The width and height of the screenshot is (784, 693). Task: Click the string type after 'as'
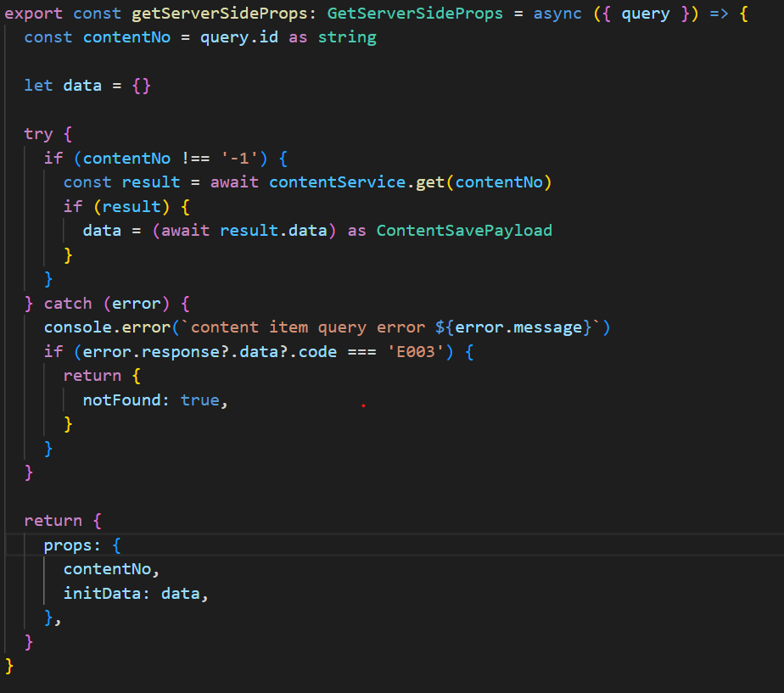point(347,37)
